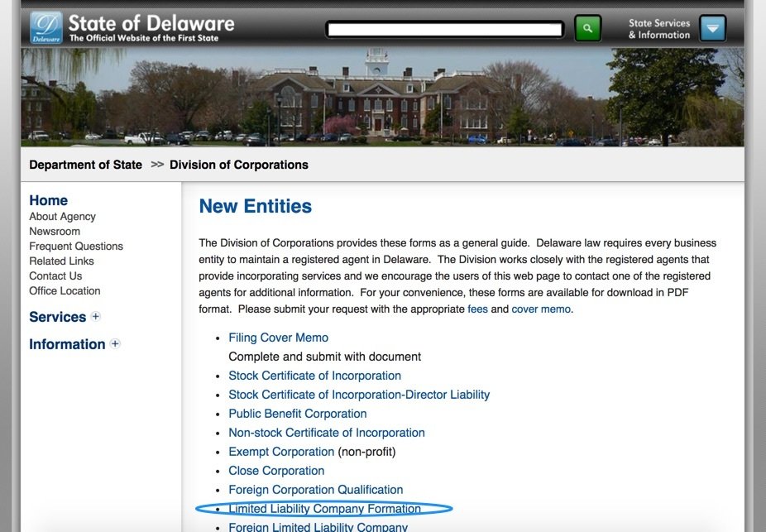Open the State Services & Information dropdown arrow
Image resolution: width=766 pixels, height=532 pixels.
pyautogui.click(x=713, y=28)
